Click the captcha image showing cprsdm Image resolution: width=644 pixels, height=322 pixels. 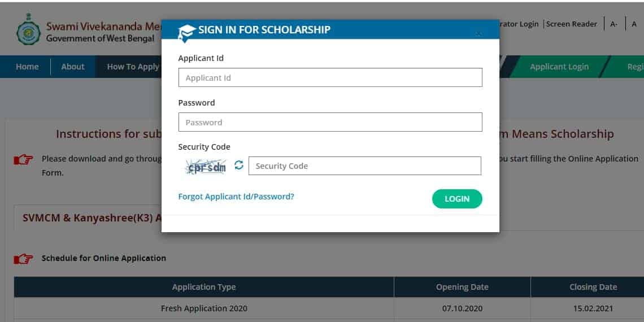[206, 166]
